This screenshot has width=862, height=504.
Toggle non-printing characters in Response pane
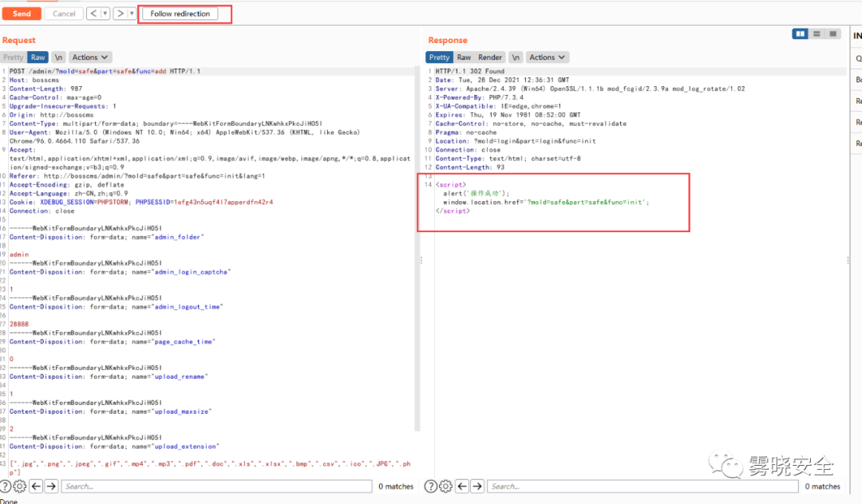(x=515, y=57)
